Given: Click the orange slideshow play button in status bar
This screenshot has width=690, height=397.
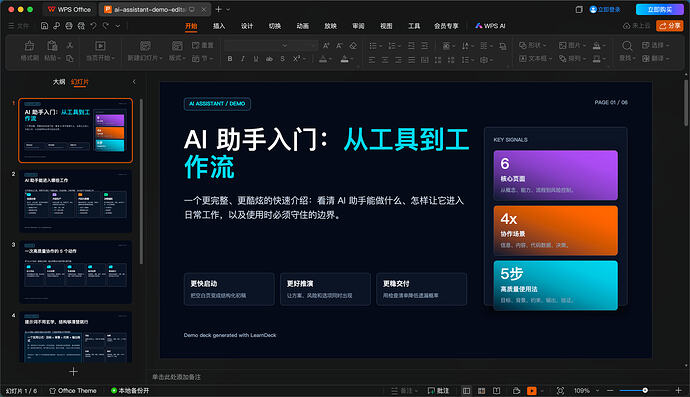Looking at the screenshot, I should click(x=532, y=391).
